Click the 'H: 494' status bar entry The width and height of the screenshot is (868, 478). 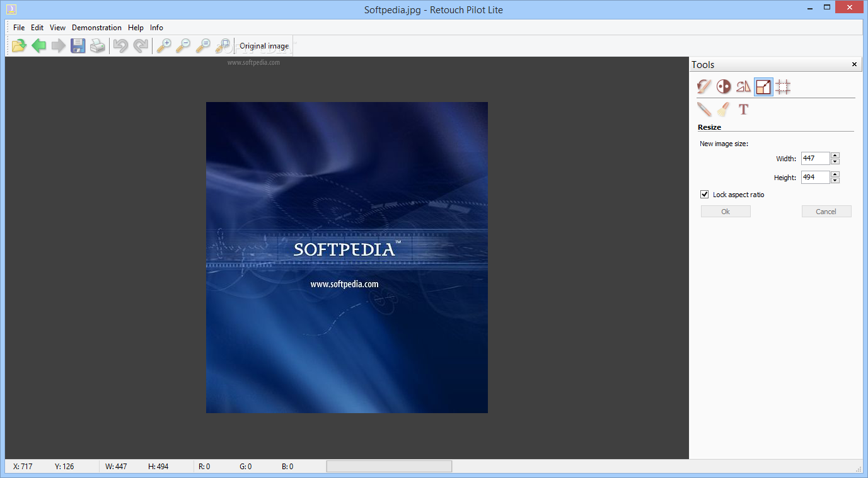tap(158, 467)
